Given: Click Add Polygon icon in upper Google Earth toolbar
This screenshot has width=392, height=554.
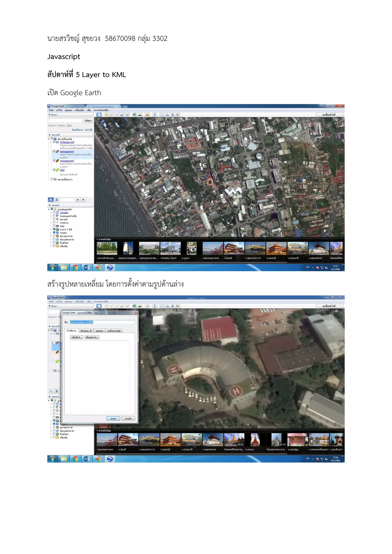Looking at the screenshot, I should pos(112,115).
